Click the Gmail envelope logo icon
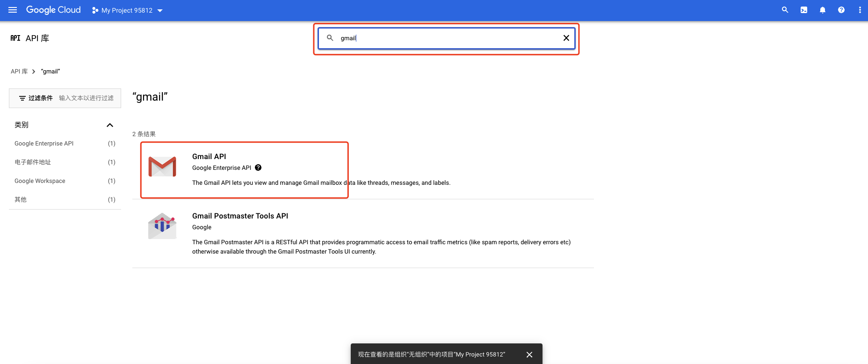 [x=162, y=167]
